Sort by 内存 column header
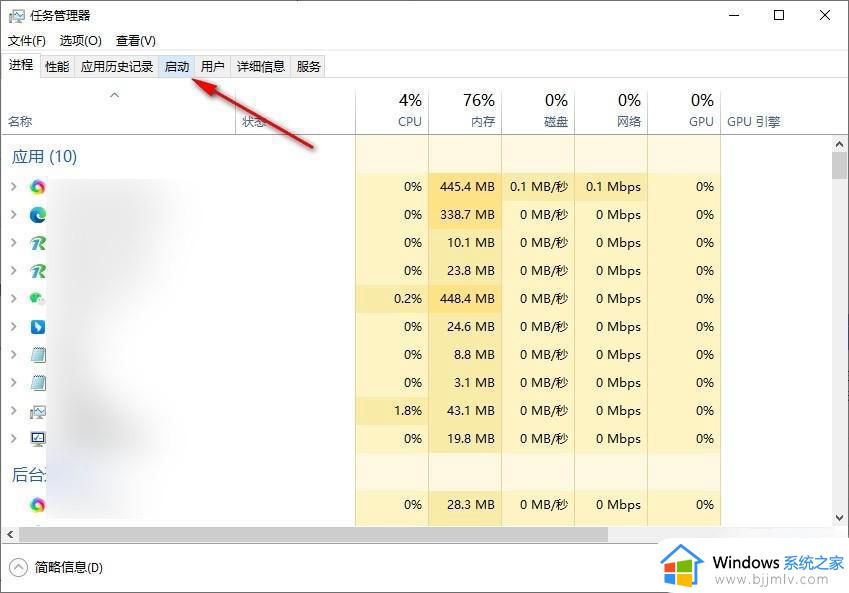 pos(465,112)
